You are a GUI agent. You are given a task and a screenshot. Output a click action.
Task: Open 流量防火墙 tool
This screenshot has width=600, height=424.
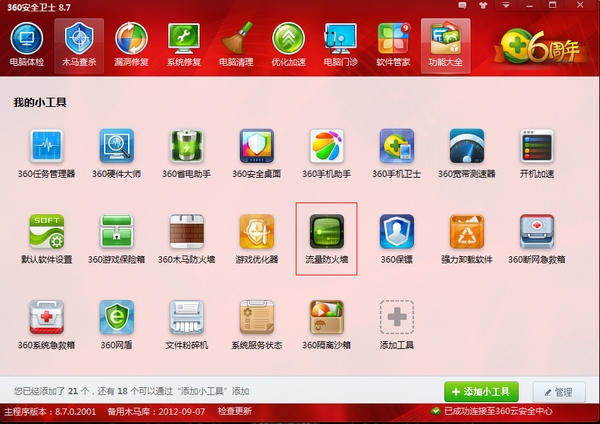[x=326, y=239]
